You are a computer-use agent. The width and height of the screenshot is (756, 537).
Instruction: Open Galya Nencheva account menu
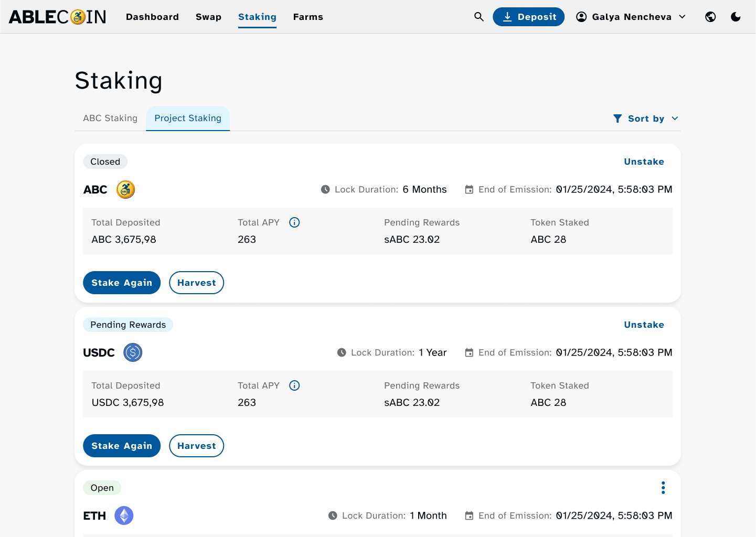[631, 17]
